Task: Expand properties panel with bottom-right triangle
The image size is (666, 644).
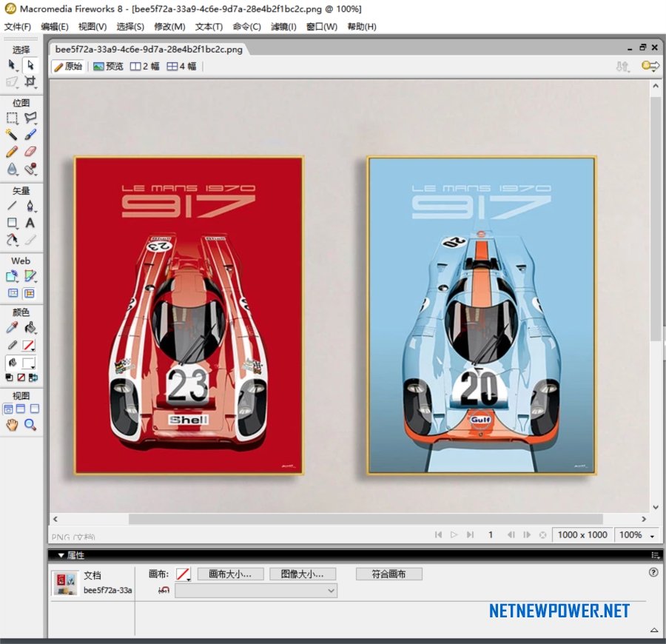Action: coord(655,631)
